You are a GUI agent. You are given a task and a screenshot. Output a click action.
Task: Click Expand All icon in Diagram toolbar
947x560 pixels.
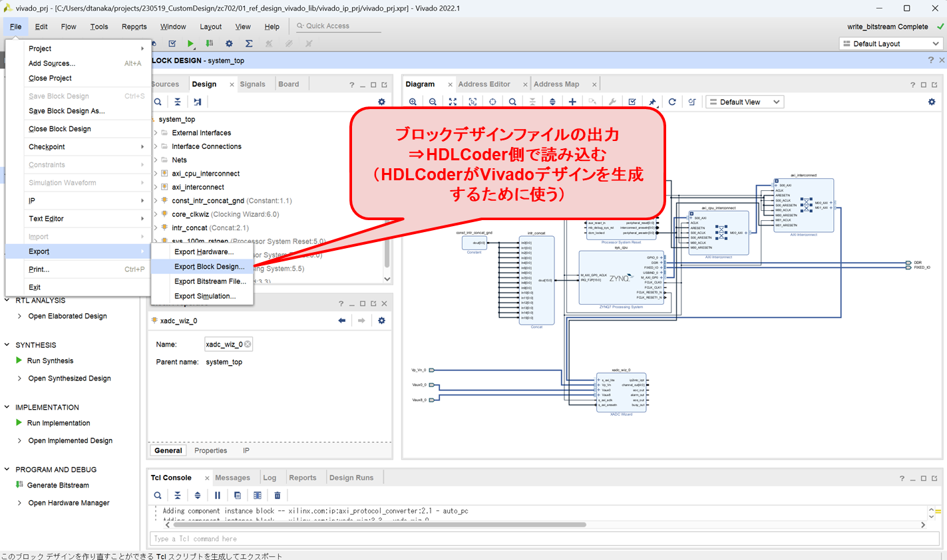tap(552, 102)
